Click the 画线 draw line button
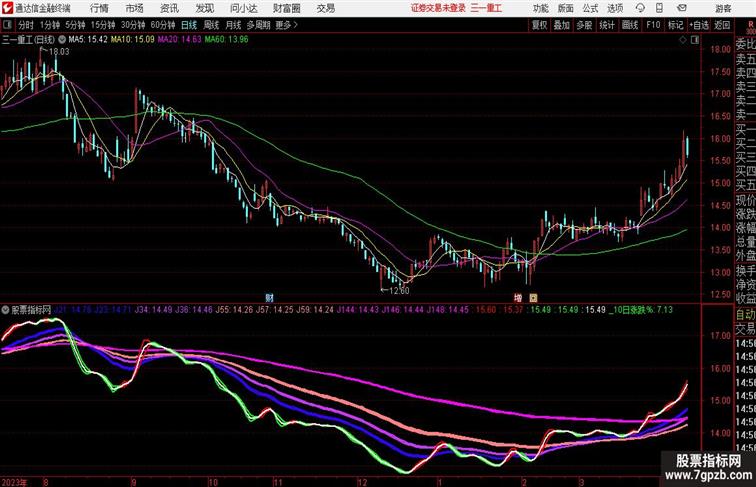The image size is (756, 487). (x=630, y=25)
